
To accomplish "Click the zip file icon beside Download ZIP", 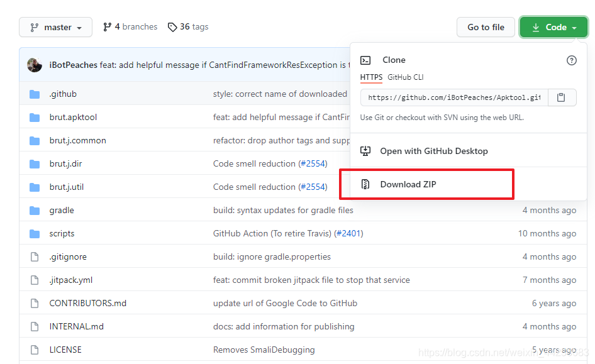I will coord(365,184).
